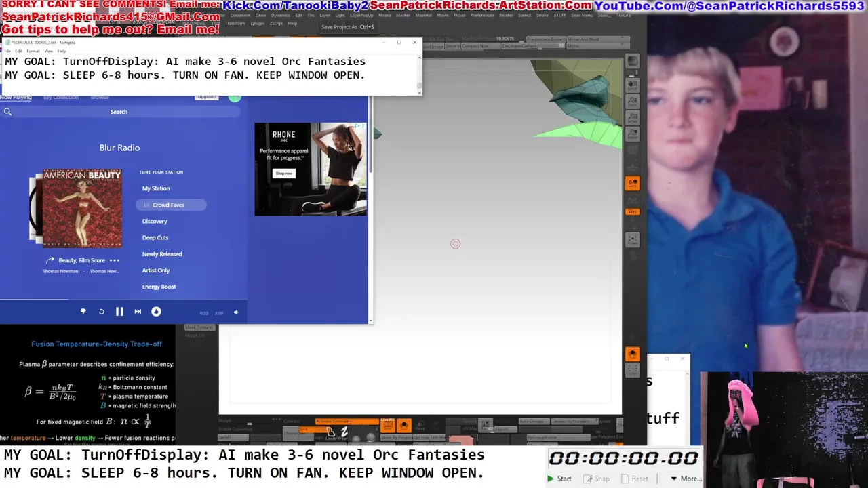Image resolution: width=868 pixels, height=488 pixels.
Task: Toggle ZBrush Activate Symmetry button
Action: point(346,422)
